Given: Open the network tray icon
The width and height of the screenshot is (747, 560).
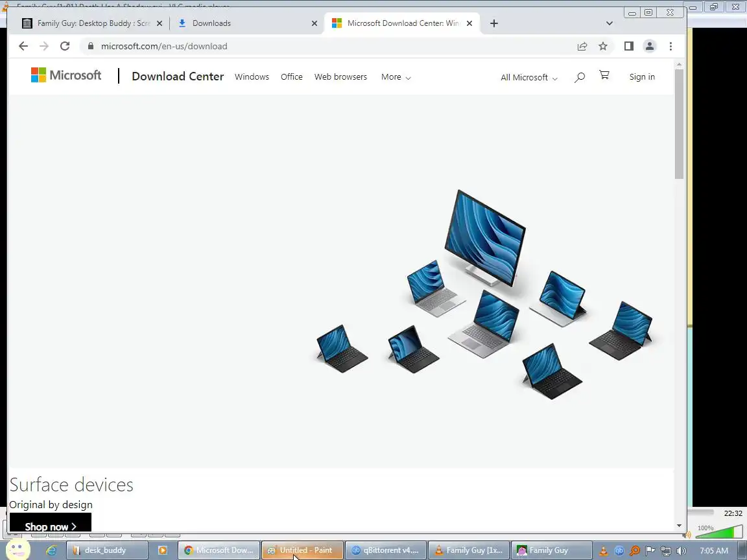Looking at the screenshot, I should [666, 551].
